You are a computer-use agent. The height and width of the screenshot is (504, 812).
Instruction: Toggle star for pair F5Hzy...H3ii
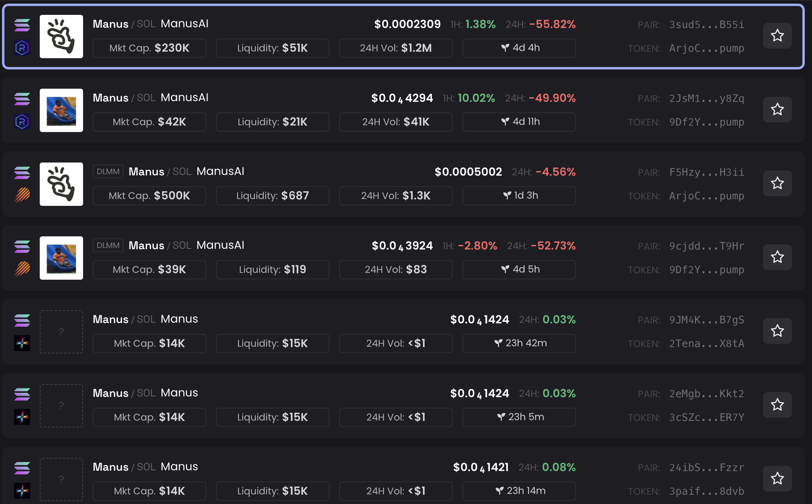click(x=777, y=183)
